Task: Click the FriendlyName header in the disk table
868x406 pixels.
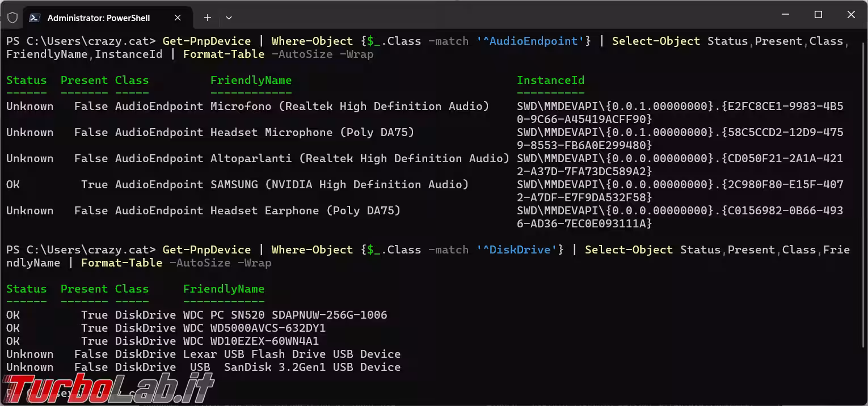Action: (224, 289)
